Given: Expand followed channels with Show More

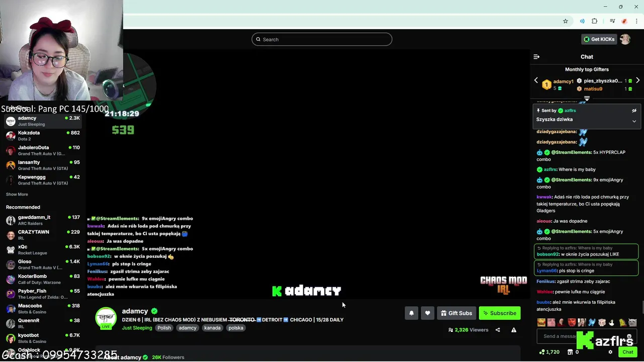Looking at the screenshot, I should coord(17,195).
